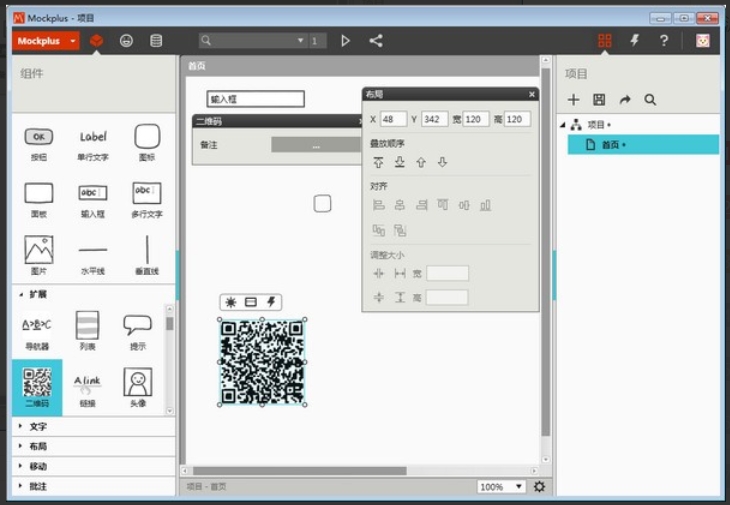Click the Play preview icon in top toolbar

point(346,41)
